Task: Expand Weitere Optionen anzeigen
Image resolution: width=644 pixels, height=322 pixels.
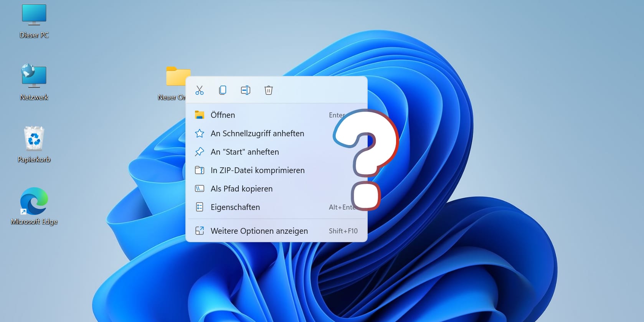Action: pos(259,231)
